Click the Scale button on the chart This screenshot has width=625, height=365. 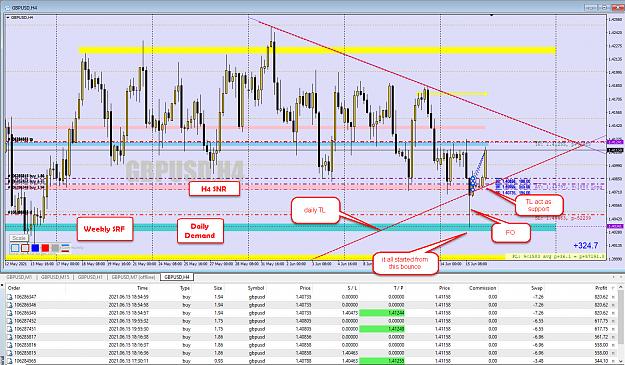click(19, 238)
